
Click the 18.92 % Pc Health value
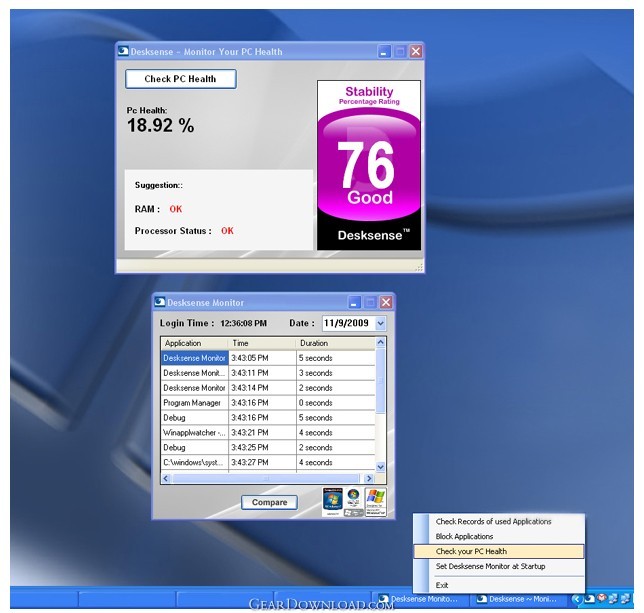point(161,125)
